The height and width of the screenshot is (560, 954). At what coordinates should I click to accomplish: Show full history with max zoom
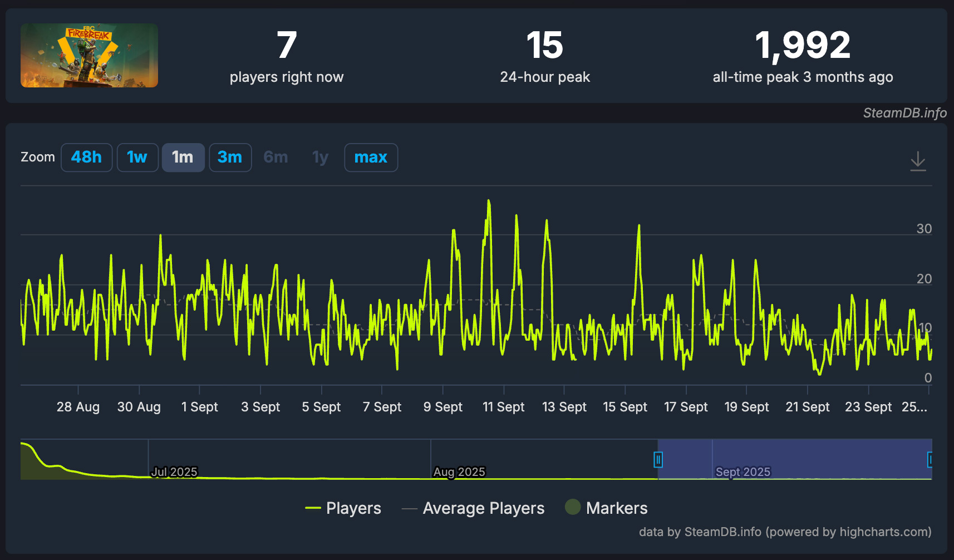[371, 158]
